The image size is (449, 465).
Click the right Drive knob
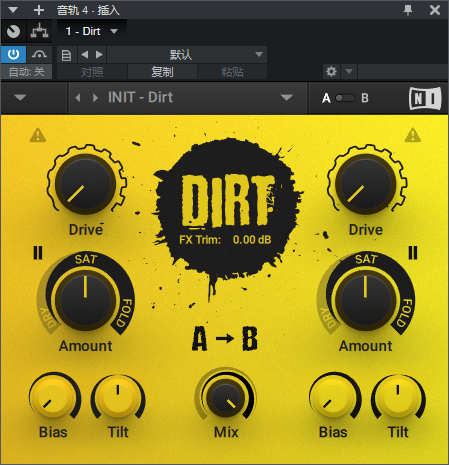coord(365,184)
